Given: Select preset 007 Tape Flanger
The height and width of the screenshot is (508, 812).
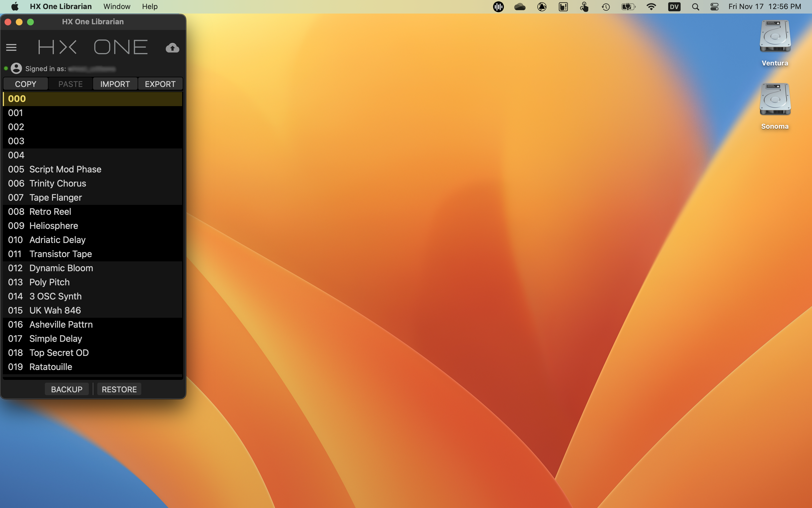Looking at the screenshot, I should point(92,198).
